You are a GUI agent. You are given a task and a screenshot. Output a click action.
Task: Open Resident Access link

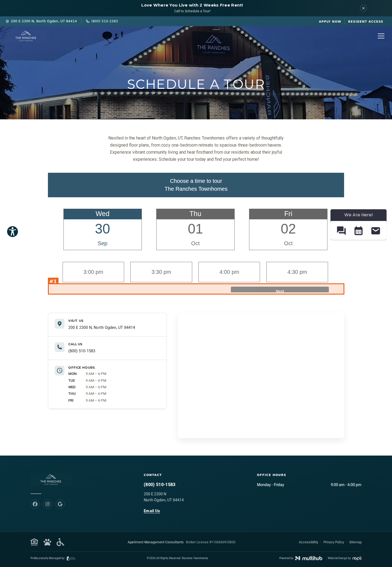pyautogui.click(x=366, y=22)
